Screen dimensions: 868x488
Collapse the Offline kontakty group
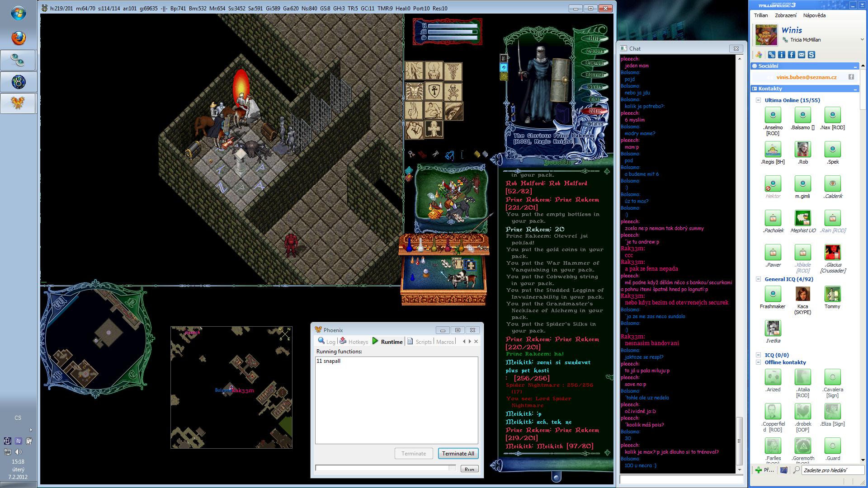tap(759, 362)
